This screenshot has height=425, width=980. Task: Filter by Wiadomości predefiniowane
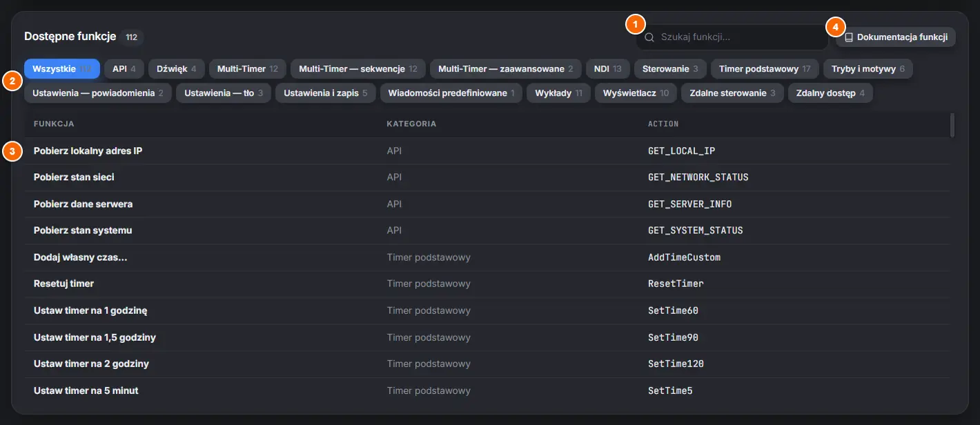(x=451, y=93)
